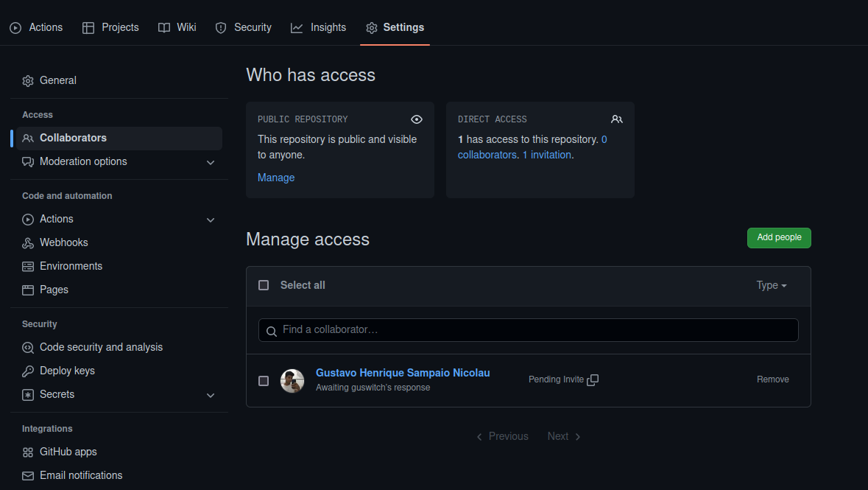Open Environments settings

119,266
